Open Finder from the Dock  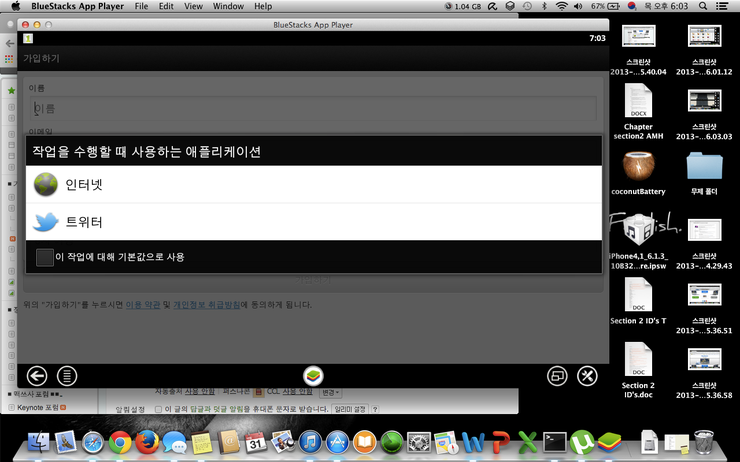(39, 442)
